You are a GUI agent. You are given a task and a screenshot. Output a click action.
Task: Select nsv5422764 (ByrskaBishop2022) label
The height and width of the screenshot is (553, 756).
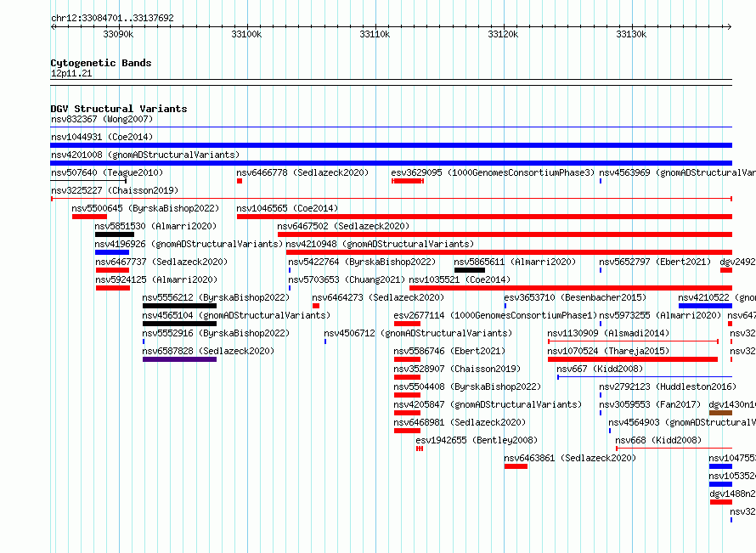tap(362, 262)
